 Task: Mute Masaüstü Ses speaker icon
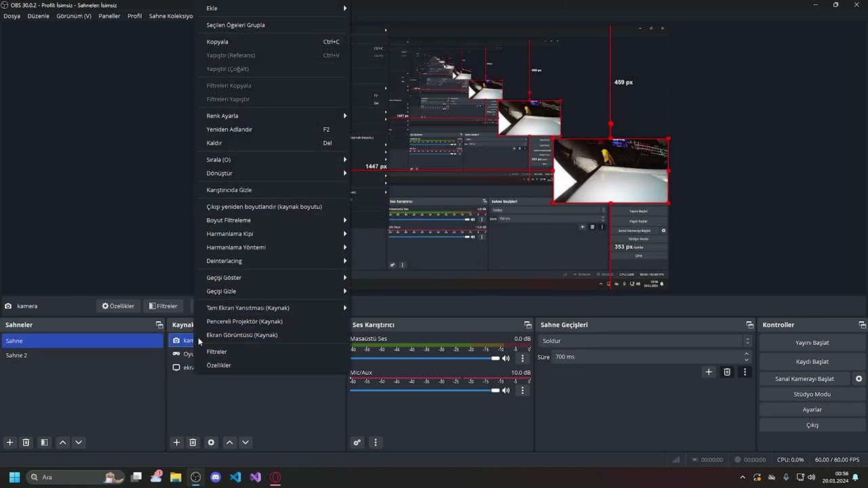(x=506, y=358)
